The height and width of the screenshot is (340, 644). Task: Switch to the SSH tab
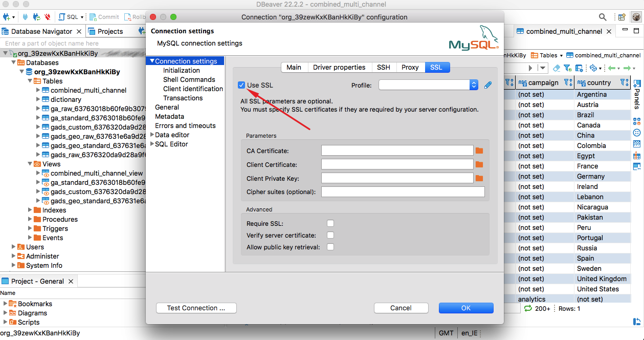point(384,67)
